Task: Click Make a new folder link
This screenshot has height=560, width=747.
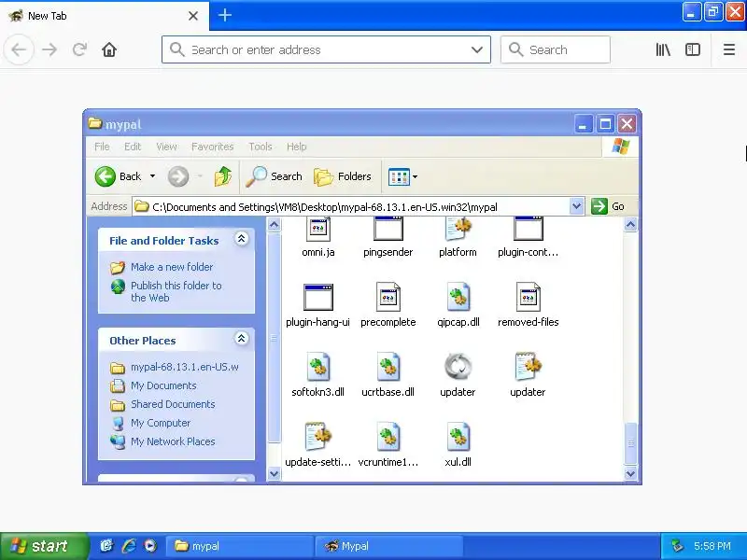Action: [x=172, y=267]
